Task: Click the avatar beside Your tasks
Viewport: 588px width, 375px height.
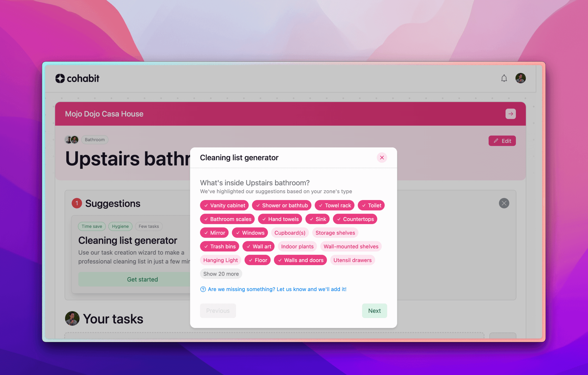Action: point(72,319)
